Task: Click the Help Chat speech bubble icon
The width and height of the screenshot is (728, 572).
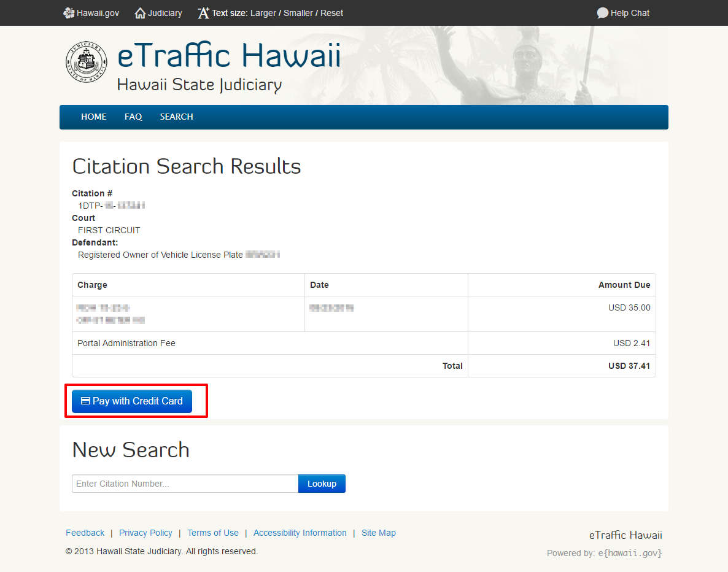Action: click(x=602, y=13)
